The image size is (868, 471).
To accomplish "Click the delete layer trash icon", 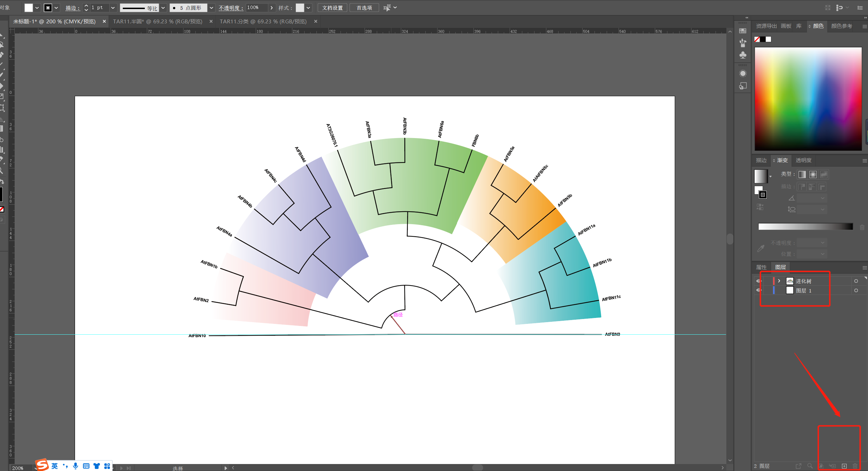I will pyautogui.click(x=855, y=466).
